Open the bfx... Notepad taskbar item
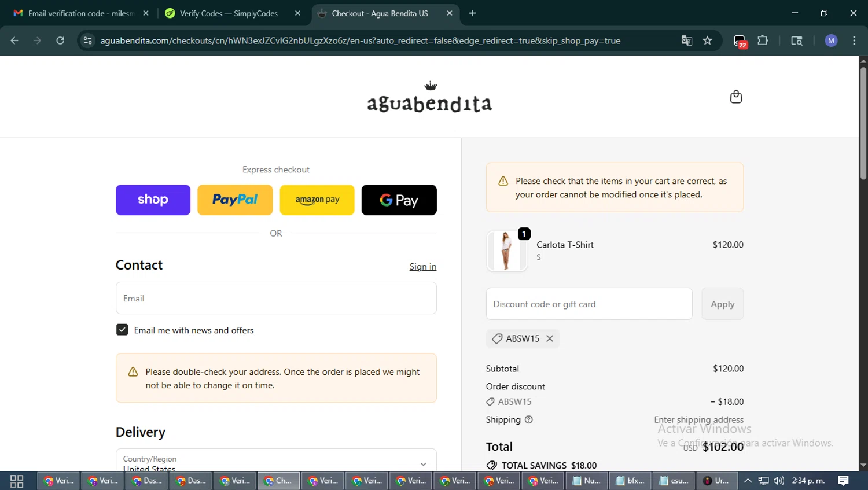This screenshot has height=490, width=868. tap(630, 481)
